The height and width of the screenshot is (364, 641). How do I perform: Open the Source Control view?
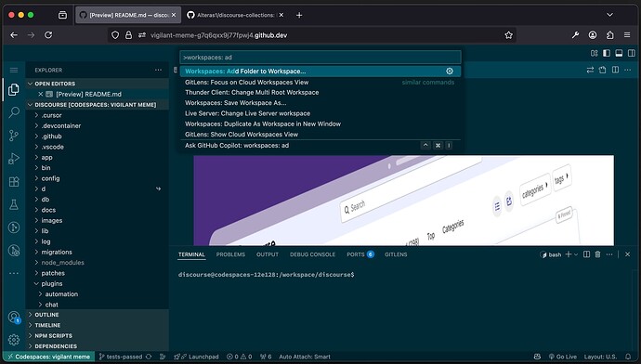point(14,136)
